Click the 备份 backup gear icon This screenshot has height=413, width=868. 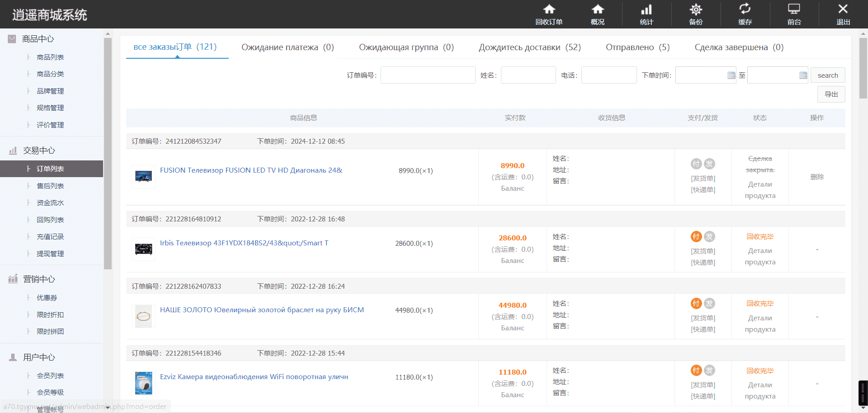click(696, 9)
